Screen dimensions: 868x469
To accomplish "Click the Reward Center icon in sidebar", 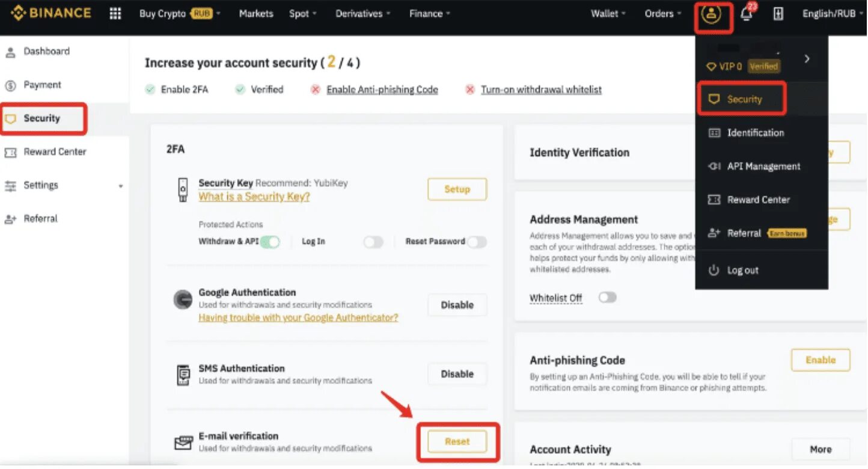I will [10, 152].
